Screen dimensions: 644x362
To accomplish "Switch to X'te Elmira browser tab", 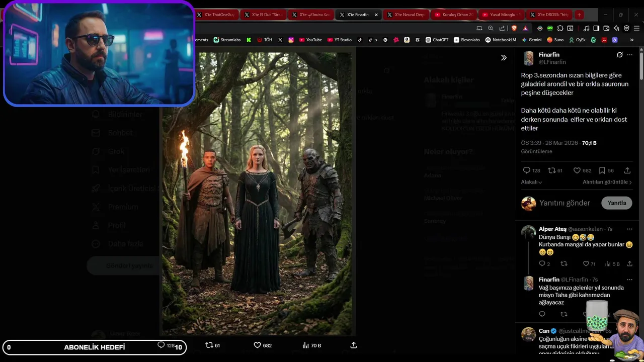I will point(311,15).
